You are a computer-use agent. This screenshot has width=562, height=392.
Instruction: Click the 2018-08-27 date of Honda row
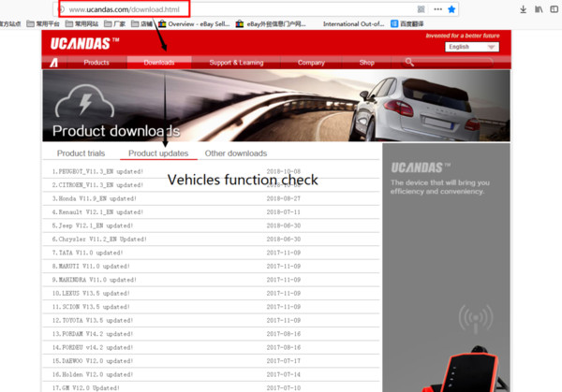click(284, 198)
